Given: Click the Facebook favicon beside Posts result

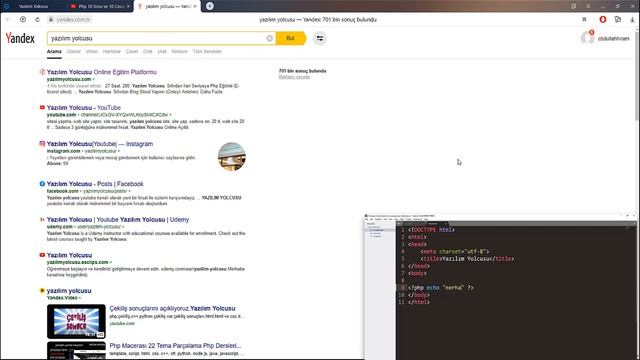Looking at the screenshot, I should point(42,184).
